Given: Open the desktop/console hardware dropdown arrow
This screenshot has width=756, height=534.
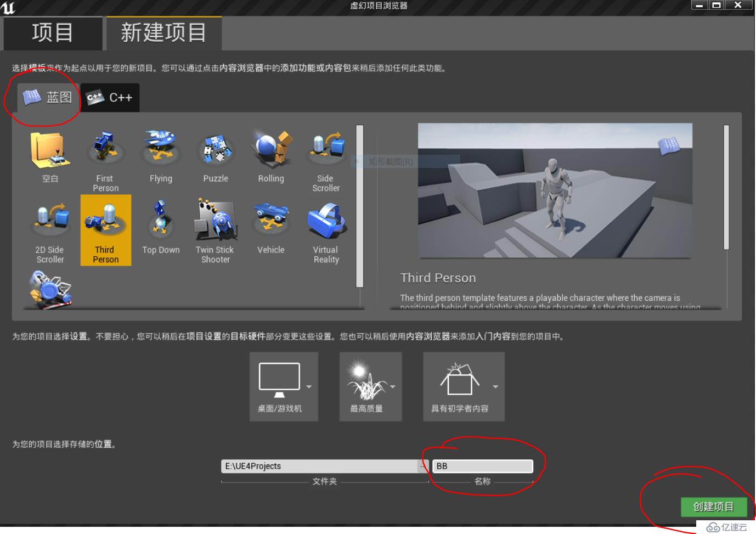Looking at the screenshot, I should pos(309,387).
